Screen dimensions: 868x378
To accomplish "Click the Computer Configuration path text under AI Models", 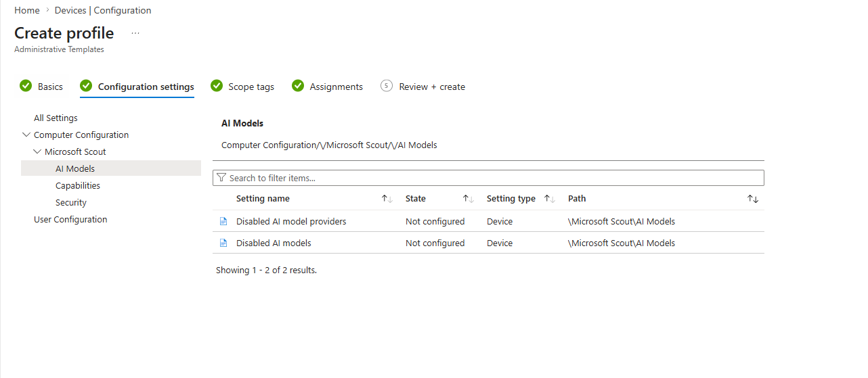I will 329,145.
